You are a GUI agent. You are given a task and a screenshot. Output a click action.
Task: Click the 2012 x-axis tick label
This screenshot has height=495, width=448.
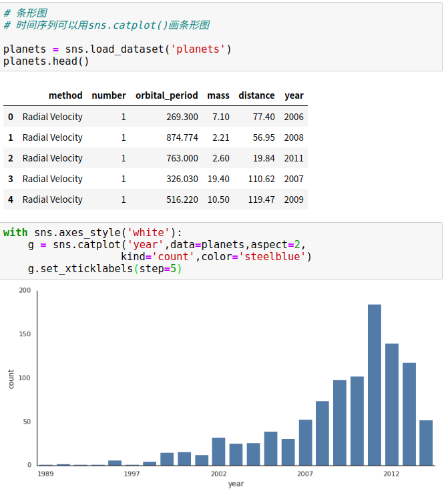click(391, 474)
